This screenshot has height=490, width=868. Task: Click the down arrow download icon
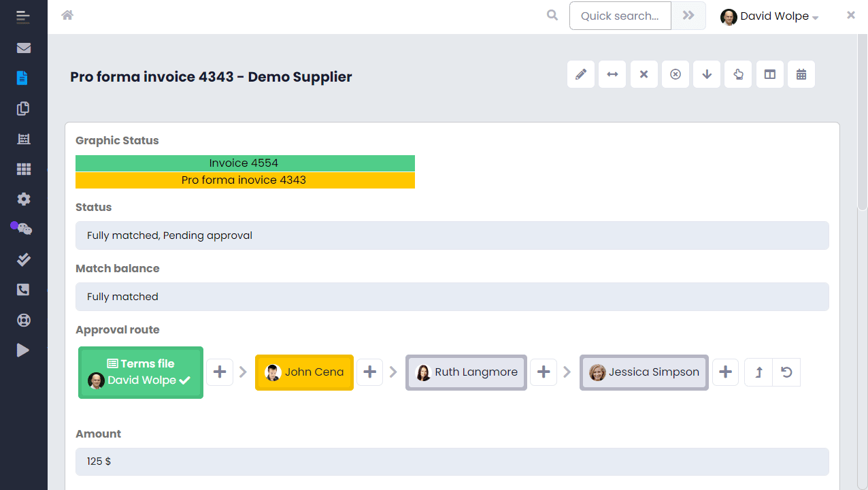coord(707,75)
